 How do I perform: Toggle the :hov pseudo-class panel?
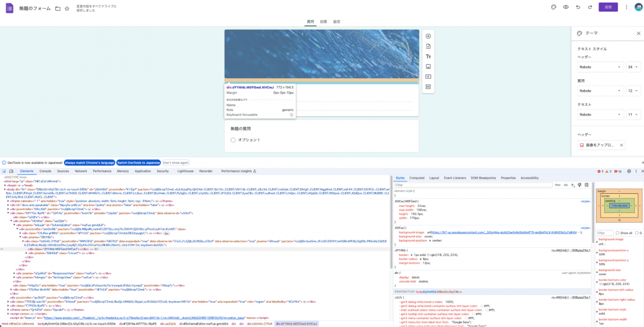coord(558,185)
